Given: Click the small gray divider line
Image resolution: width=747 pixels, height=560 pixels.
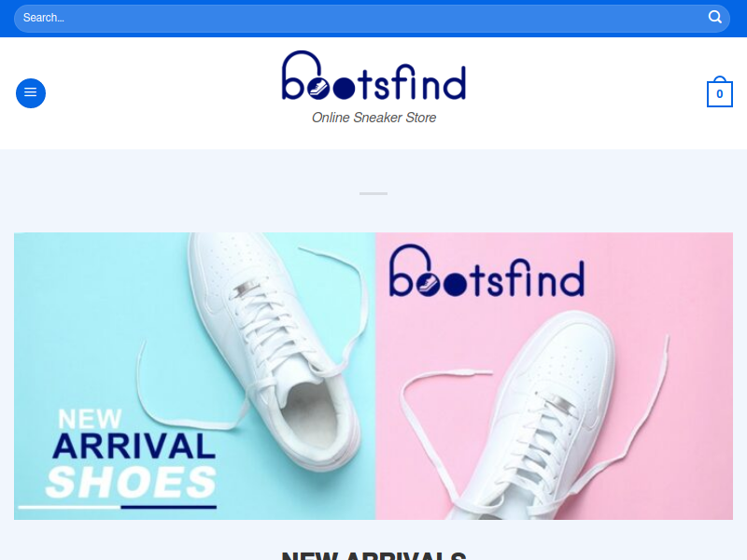Looking at the screenshot, I should point(373,193).
